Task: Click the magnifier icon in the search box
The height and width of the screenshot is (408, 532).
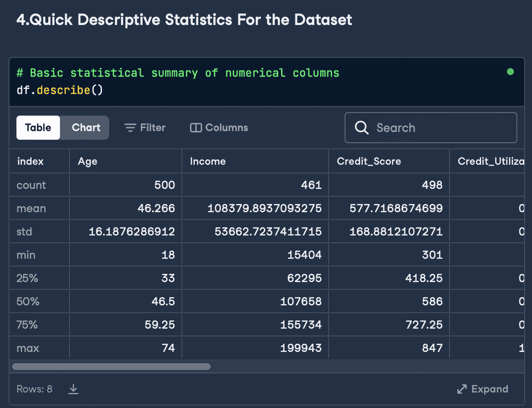Action: [362, 128]
